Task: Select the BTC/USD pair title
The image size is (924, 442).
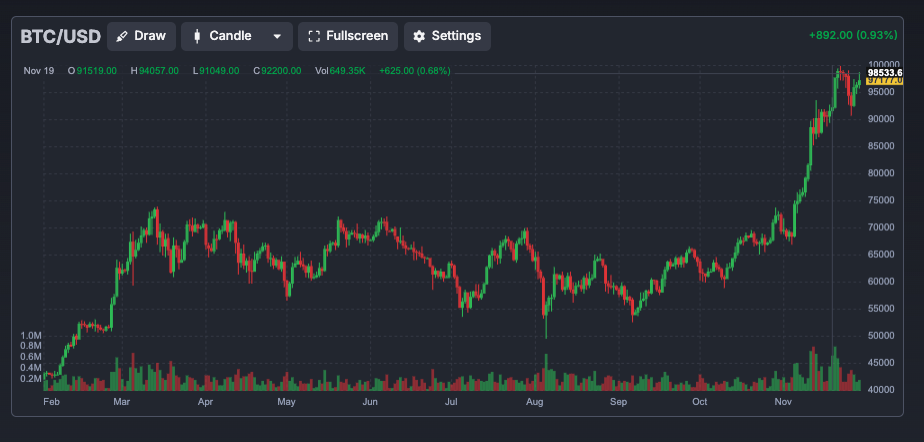Action: (x=61, y=36)
